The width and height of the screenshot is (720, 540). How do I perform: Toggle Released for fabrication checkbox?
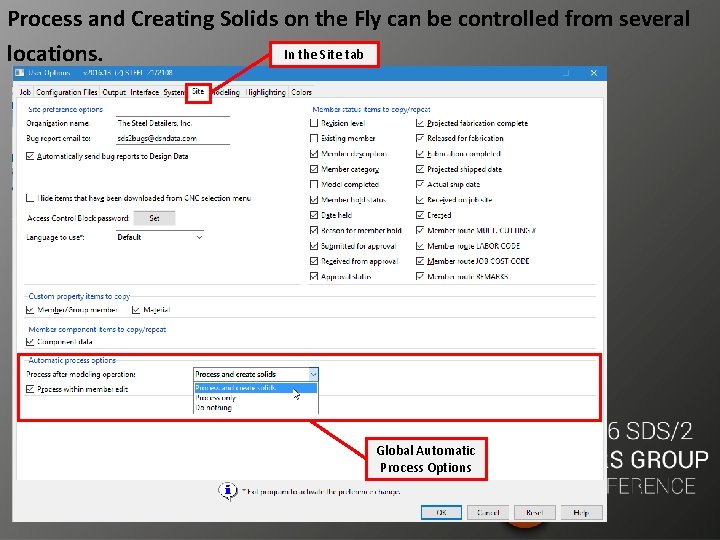click(x=420, y=138)
